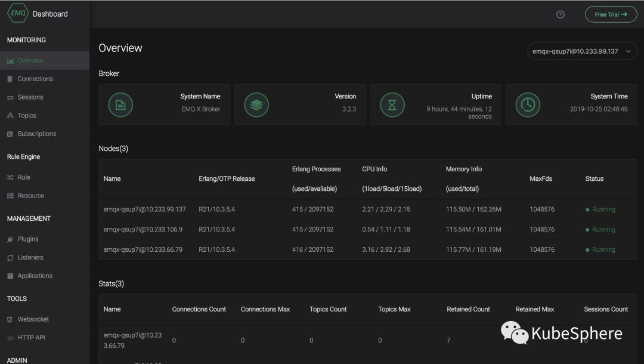Click the Free Trial arrow icon
This screenshot has width=644, height=364.
tap(624, 14)
